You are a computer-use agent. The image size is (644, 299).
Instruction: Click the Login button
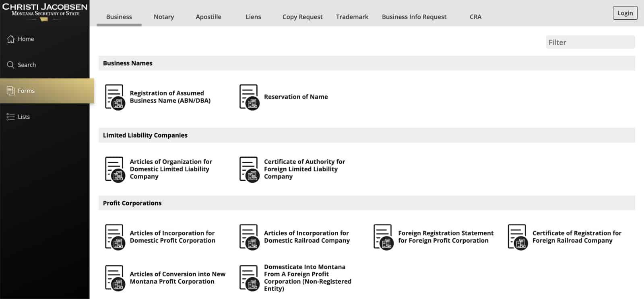[x=625, y=13]
